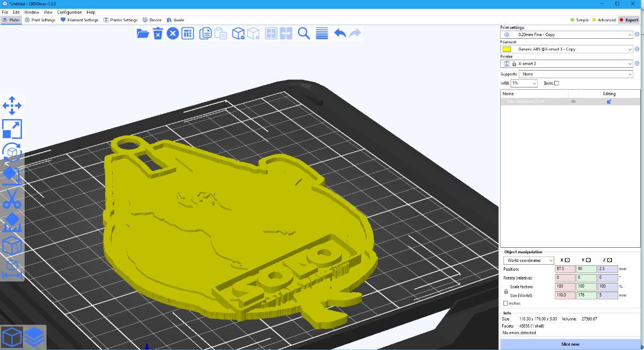Enable the Brim checkbox
Image resolution: width=644 pixels, height=350 pixels.
click(556, 83)
